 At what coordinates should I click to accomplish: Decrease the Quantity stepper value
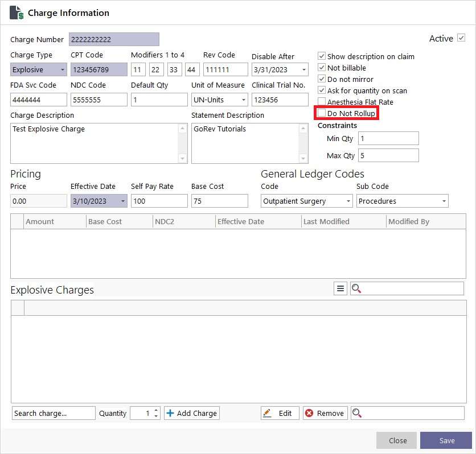coord(156,416)
